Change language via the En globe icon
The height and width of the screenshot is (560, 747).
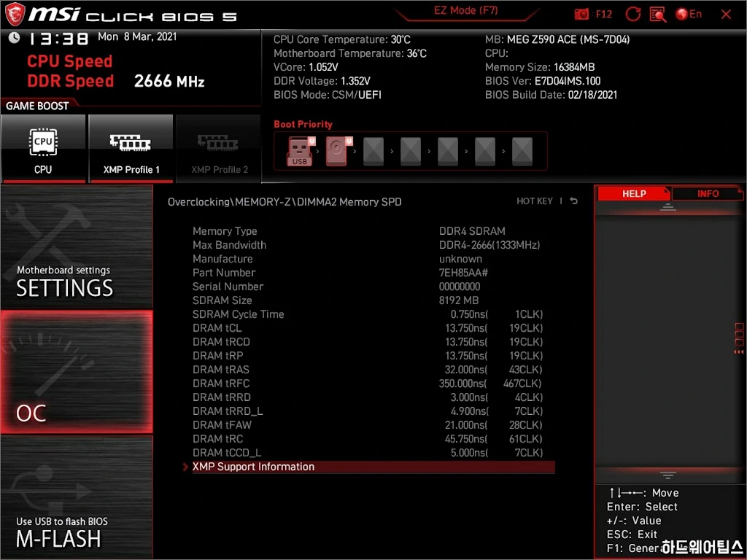[689, 14]
